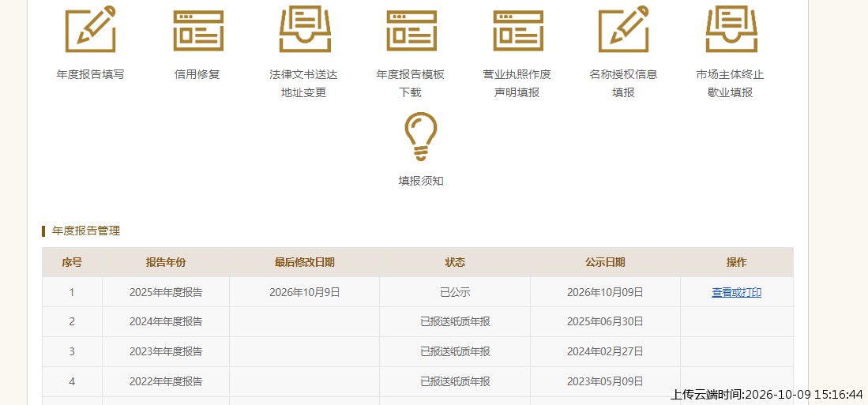The width and height of the screenshot is (868, 405).
Task: Click the 状态 column header
Action: click(455, 262)
